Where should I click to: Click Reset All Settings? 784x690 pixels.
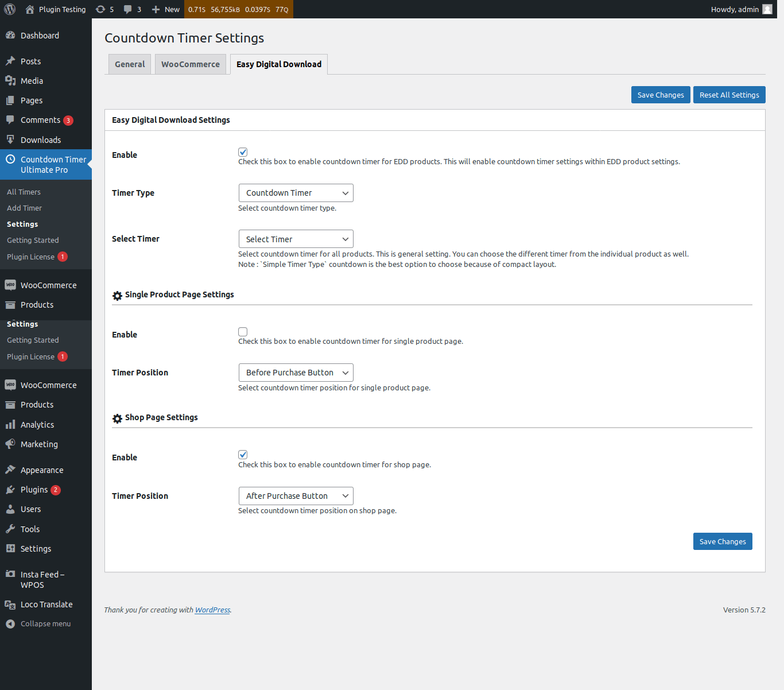[729, 94]
